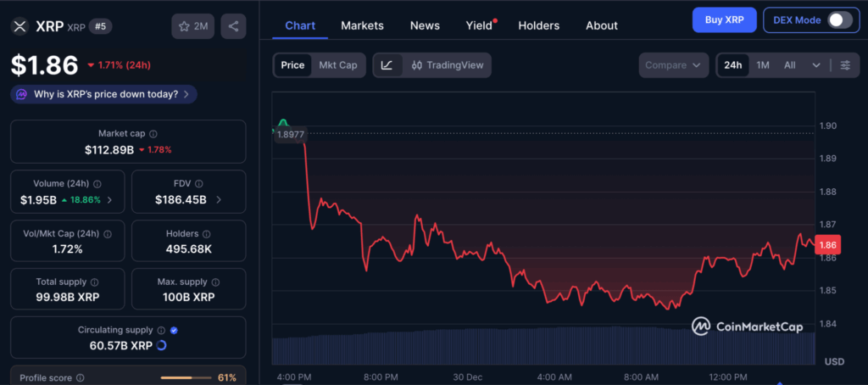The width and height of the screenshot is (868, 385).
Task: Click the XRP logo icon
Action: point(19,26)
